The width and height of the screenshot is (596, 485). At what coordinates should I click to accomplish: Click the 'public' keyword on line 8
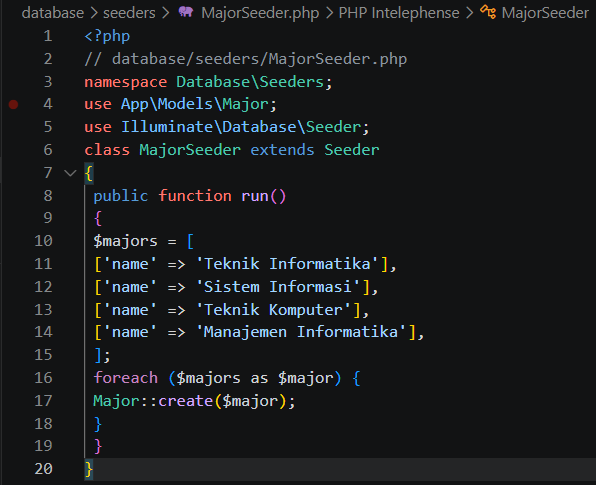click(x=120, y=196)
